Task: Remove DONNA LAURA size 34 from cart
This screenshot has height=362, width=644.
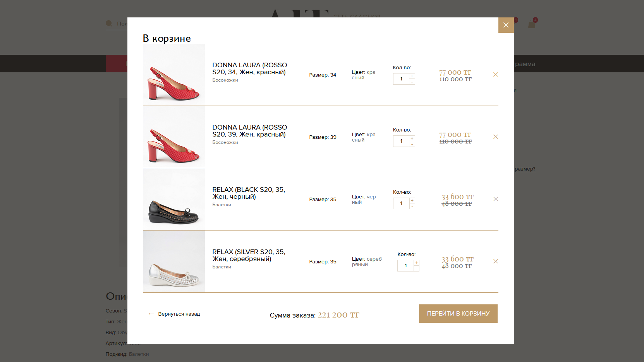Action: (x=496, y=75)
